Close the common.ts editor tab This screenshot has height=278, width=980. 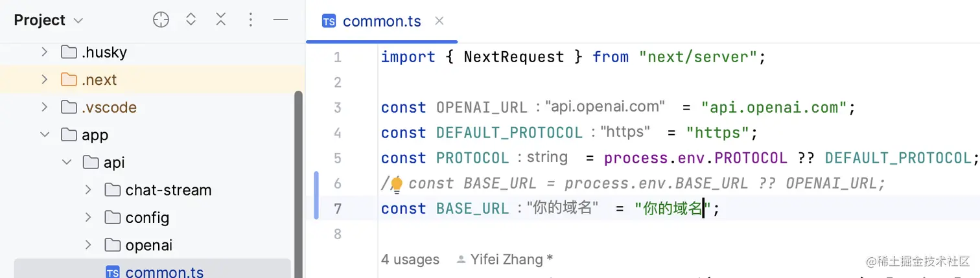(439, 21)
